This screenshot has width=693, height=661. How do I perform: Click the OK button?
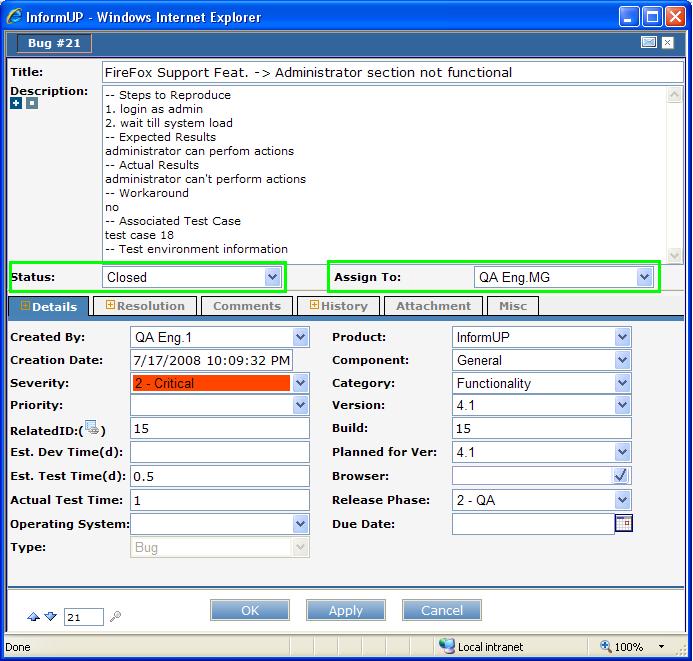[x=250, y=610]
